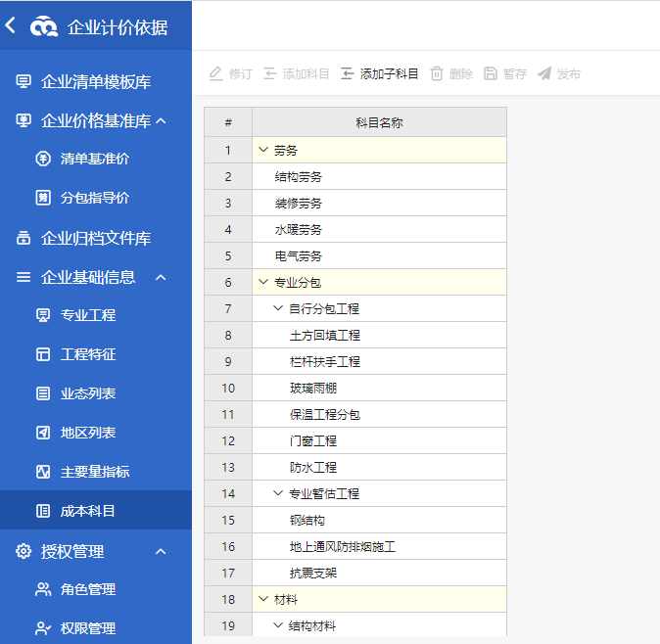Screen dimensions: 660x644
Task: Click the 企业归档文件库 archive icon
Action: (x=24, y=239)
